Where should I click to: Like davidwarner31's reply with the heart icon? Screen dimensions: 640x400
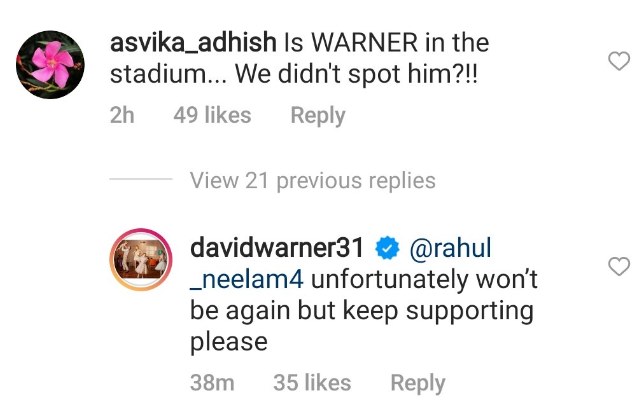(x=619, y=267)
